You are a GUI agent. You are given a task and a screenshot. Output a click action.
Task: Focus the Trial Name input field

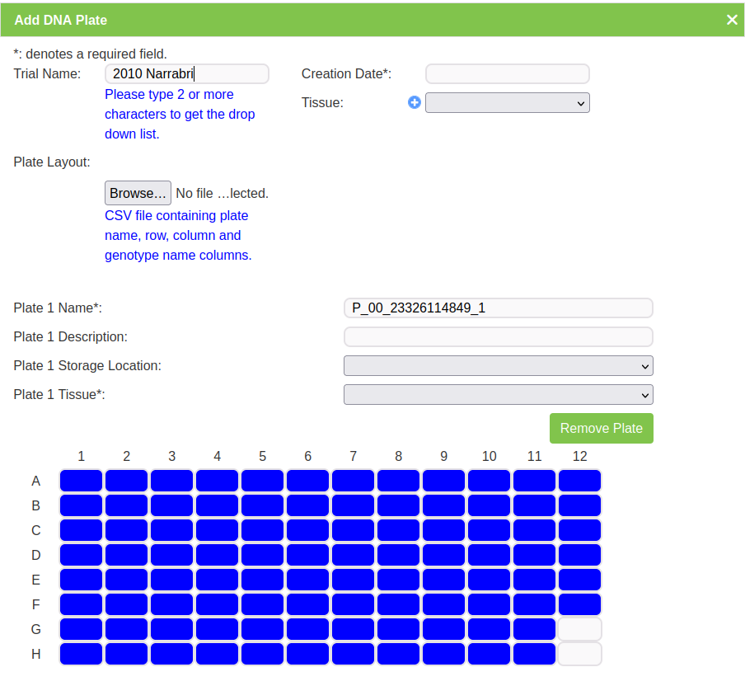[x=187, y=73]
